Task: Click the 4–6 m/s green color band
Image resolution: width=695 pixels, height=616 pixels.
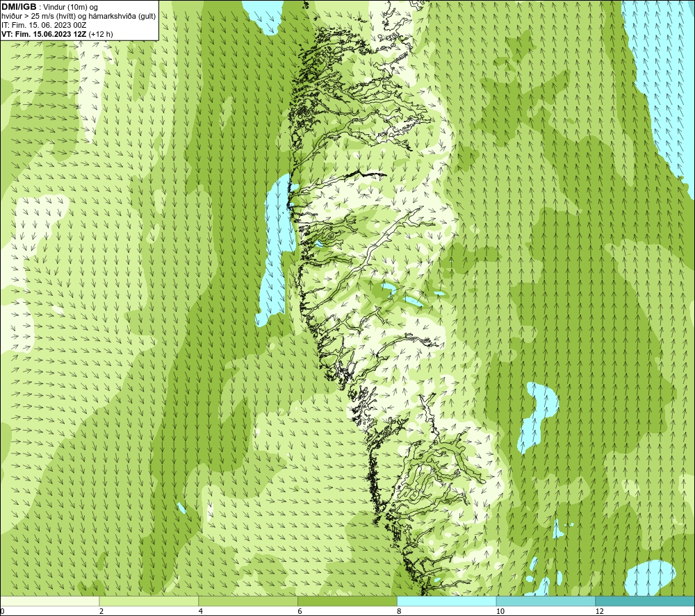Action: pyautogui.click(x=248, y=601)
